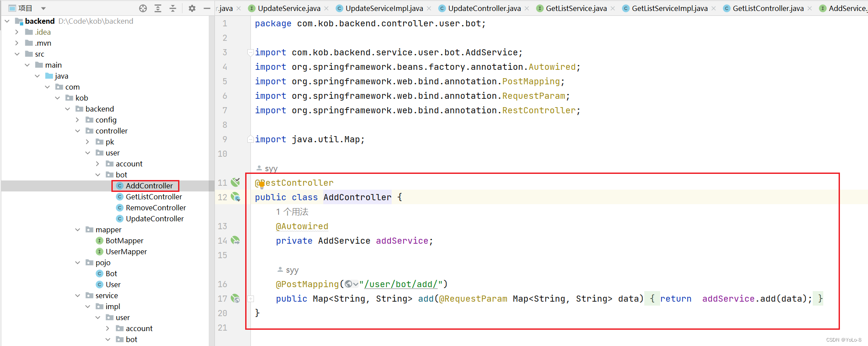The height and width of the screenshot is (346, 868).
Task: Switch to GetListService.java tab
Action: coord(576,8)
